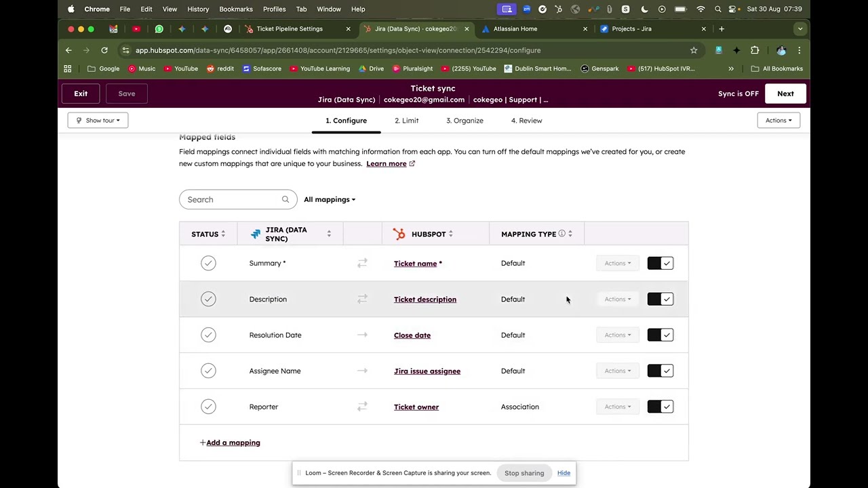Open the History menu in menu bar
Screen dimensions: 868x488
pos(198,9)
